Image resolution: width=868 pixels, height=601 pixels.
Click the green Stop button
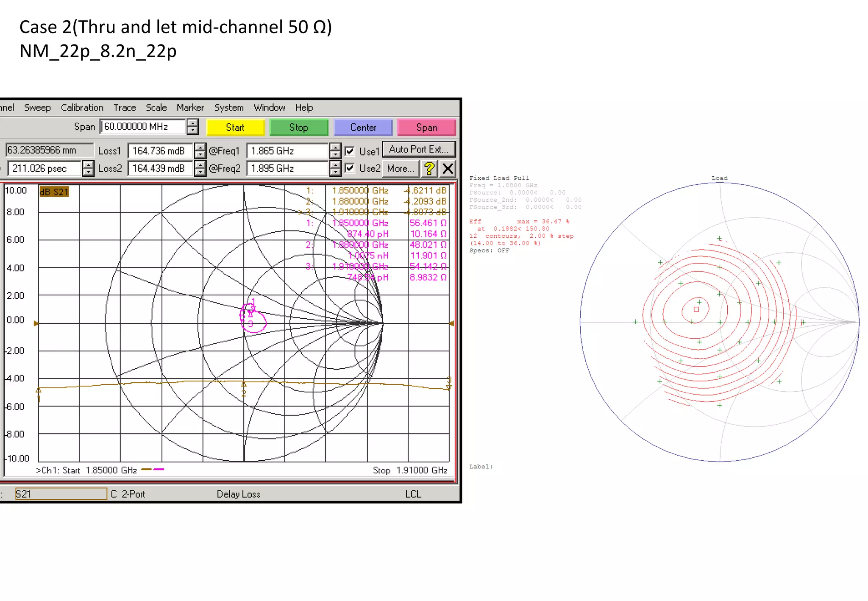click(299, 128)
